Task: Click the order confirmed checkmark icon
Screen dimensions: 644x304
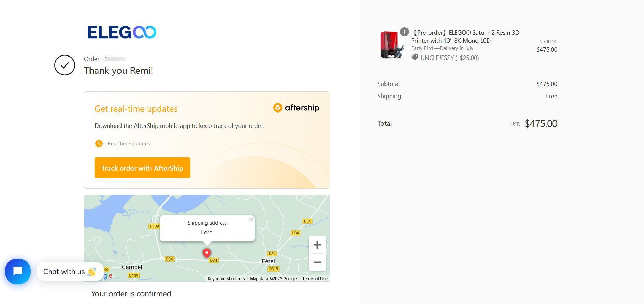Action: pos(65,65)
